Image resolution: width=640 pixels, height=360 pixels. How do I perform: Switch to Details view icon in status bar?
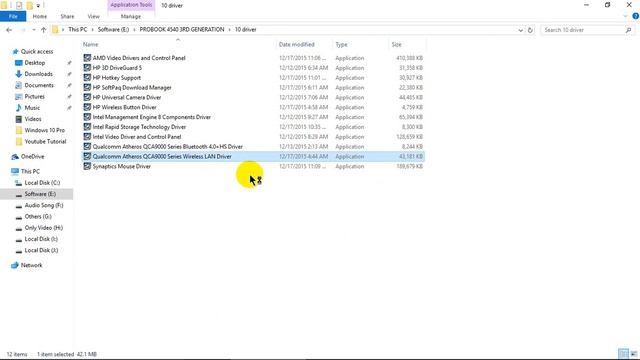623,354
